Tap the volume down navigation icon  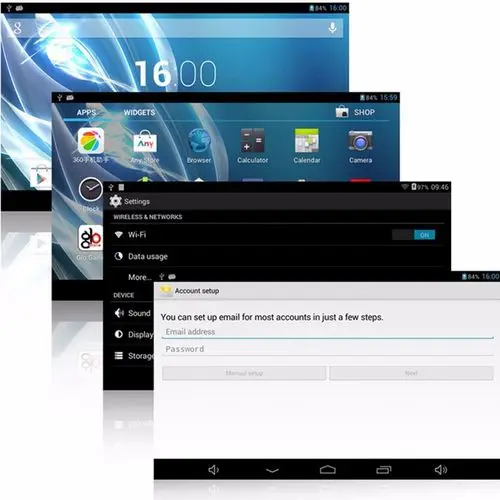tap(213, 470)
